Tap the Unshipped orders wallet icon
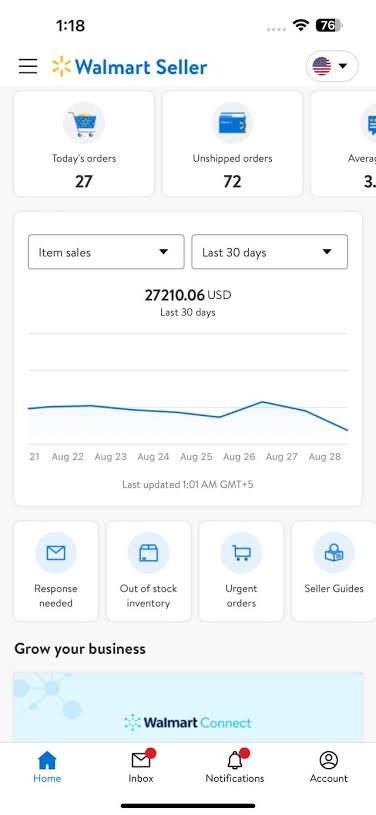Viewport: 376px width, 815px height. [232, 123]
